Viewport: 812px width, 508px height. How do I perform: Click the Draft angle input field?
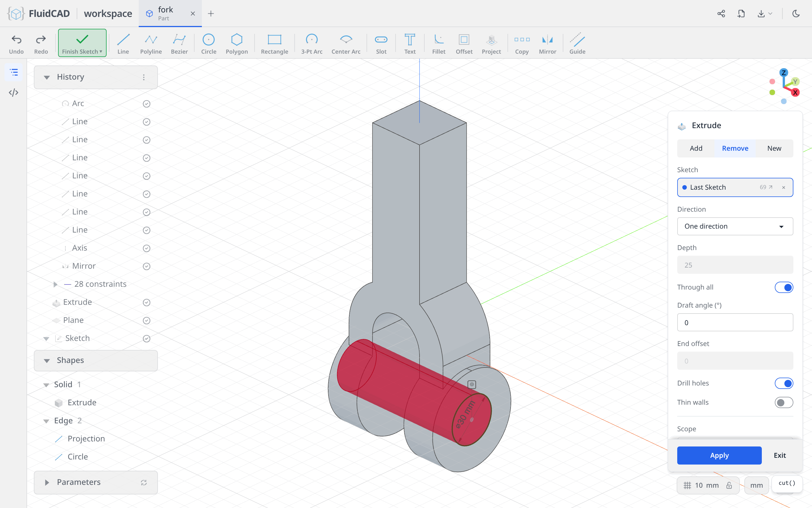pos(735,323)
